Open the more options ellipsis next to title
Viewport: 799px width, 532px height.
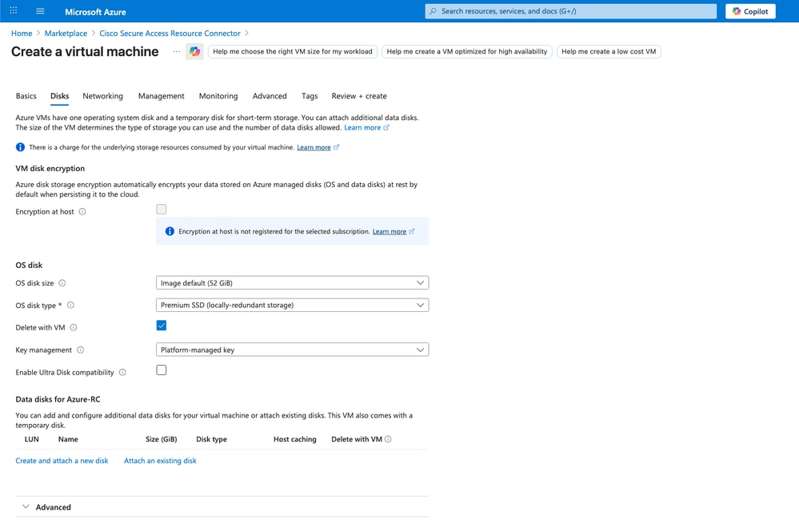click(x=177, y=51)
